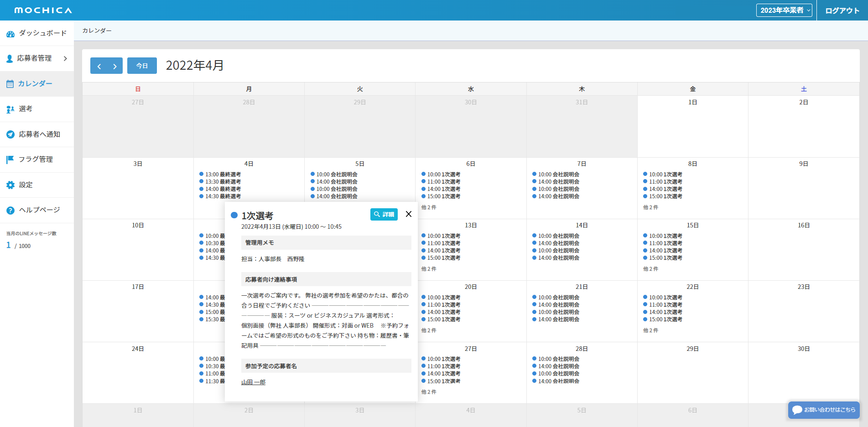Screen dimensions: 868x427
Task: Click the help page question mark icon
Action: pyautogui.click(x=10, y=210)
